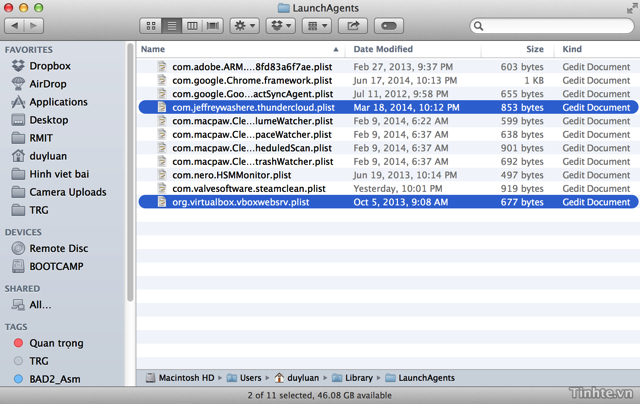This screenshot has height=404, width=640.
Task: Open the Arrange items dropdown
Action: (317, 26)
